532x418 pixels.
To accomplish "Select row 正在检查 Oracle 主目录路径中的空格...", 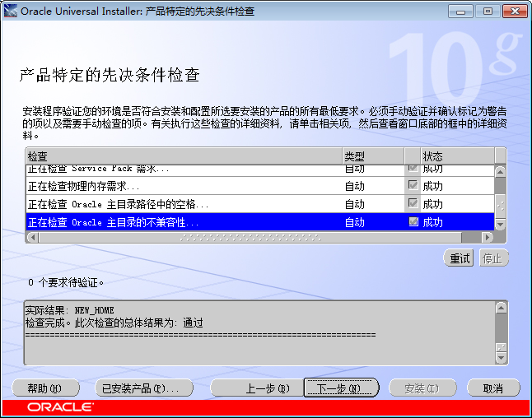I will [x=260, y=204].
